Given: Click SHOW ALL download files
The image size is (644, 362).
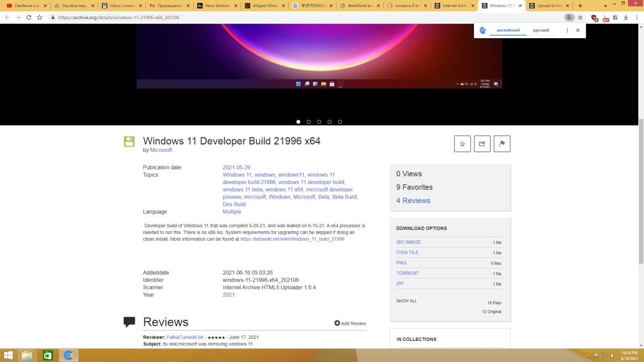Looking at the screenshot, I should point(407,301).
